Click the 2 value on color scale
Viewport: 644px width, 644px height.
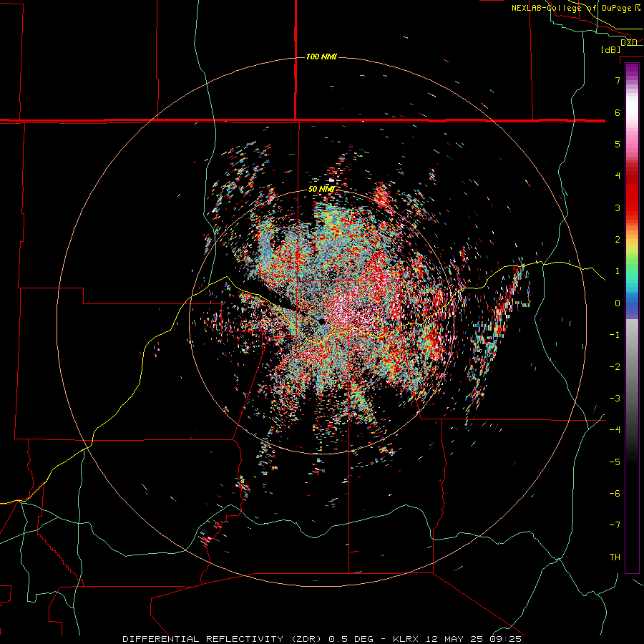[618, 240]
